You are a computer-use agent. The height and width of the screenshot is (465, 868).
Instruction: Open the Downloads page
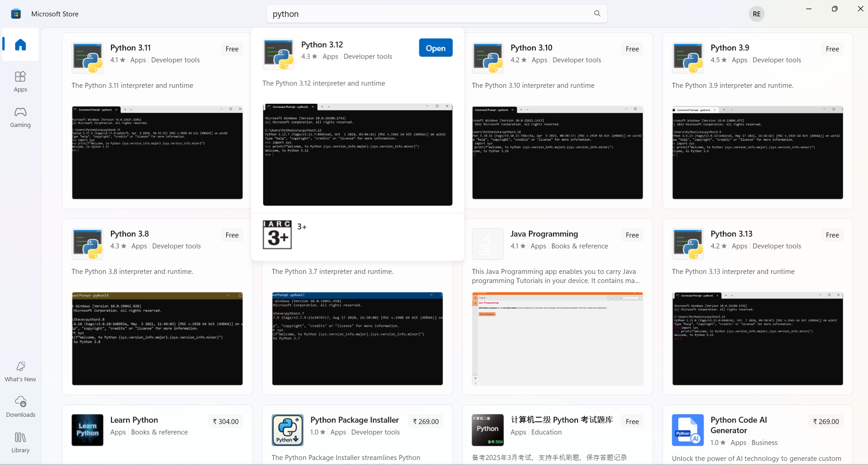point(20,407)
